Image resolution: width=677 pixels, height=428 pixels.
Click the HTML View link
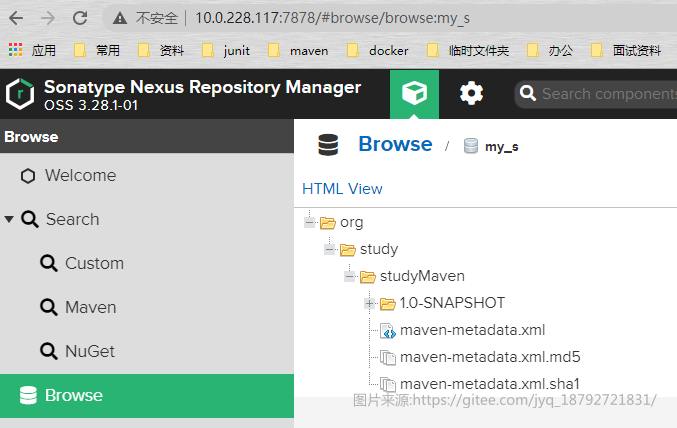342,189
